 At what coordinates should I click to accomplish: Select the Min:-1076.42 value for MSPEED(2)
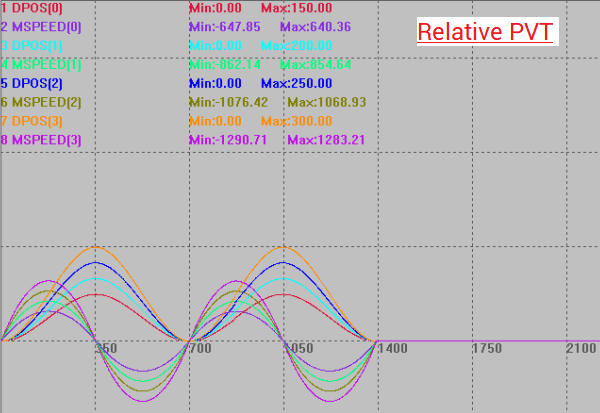coord(229,102)
